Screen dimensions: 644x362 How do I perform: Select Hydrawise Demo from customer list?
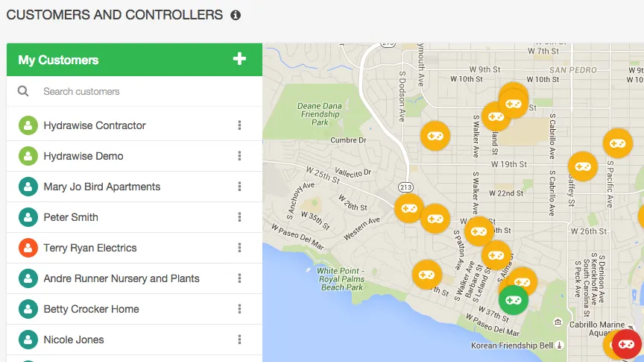(83, 156)
